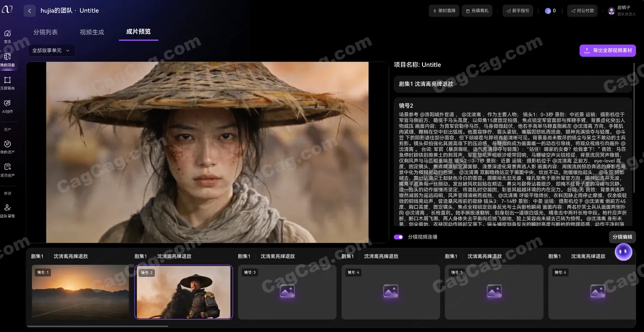
Task: Click the main video preview of woman in straw hat
Action: [x=207, y=152]
